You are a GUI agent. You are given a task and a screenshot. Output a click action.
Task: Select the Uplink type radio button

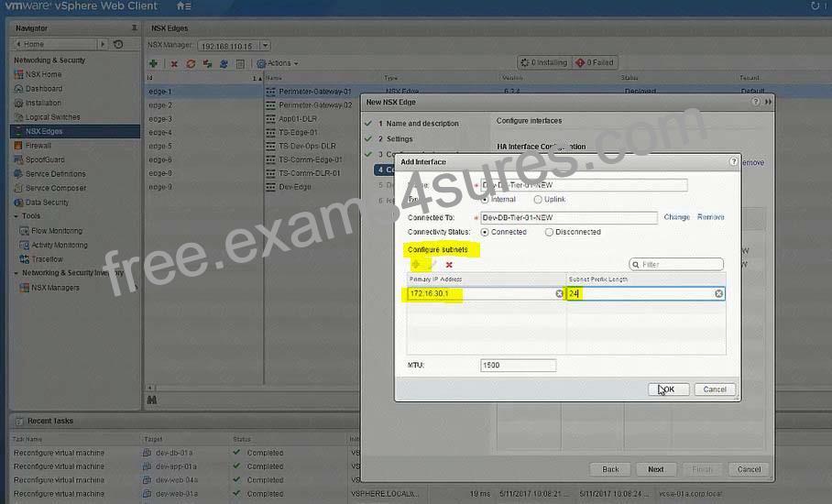point(538,200)
